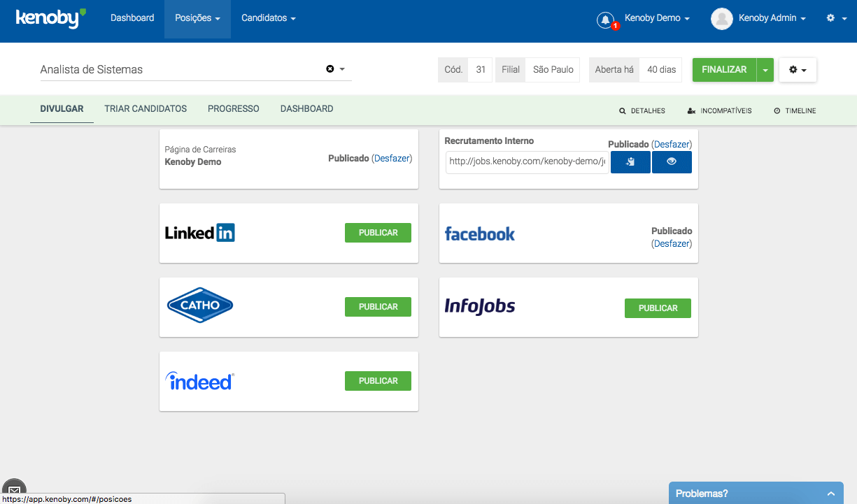Screen dimensions: 857x504
Task: Publish the position on Indeed
Action: point(378,381)
